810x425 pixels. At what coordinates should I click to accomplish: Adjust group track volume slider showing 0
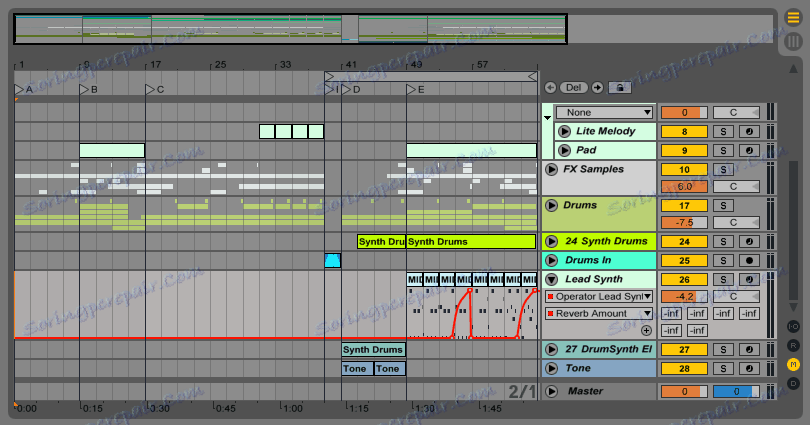click(x=684, y=113)
